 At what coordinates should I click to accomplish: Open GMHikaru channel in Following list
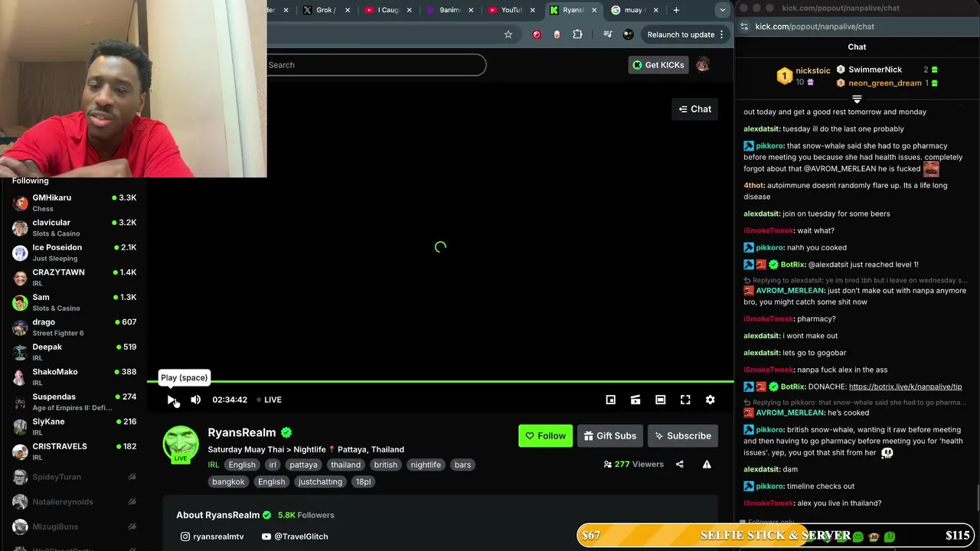(x=74, y=203)
